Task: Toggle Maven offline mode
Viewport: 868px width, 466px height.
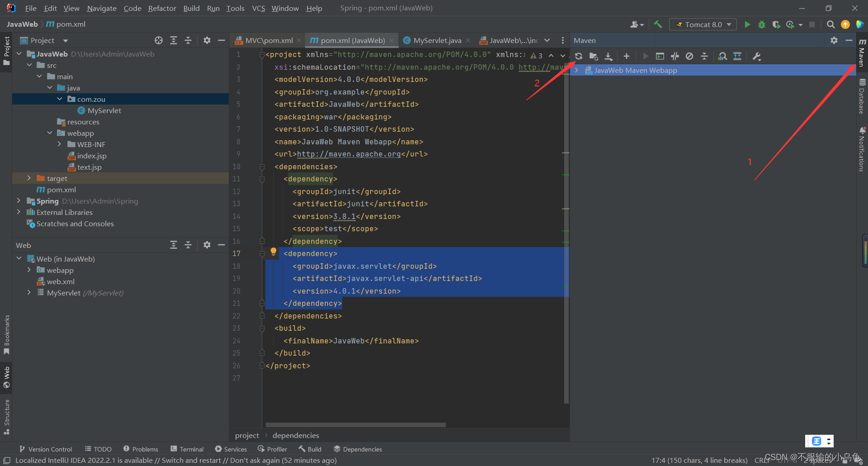Action: [675, 56]
